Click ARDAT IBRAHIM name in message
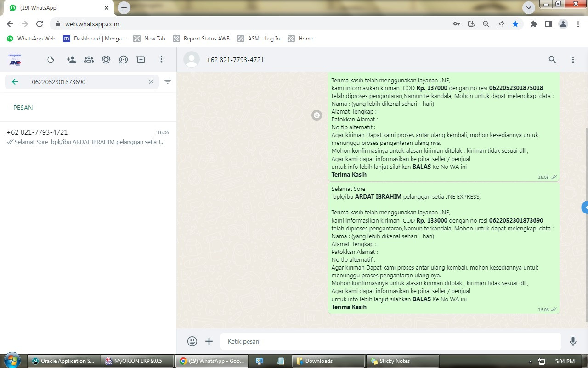Viewport: 588px width, 368px height. coord(379,196)
